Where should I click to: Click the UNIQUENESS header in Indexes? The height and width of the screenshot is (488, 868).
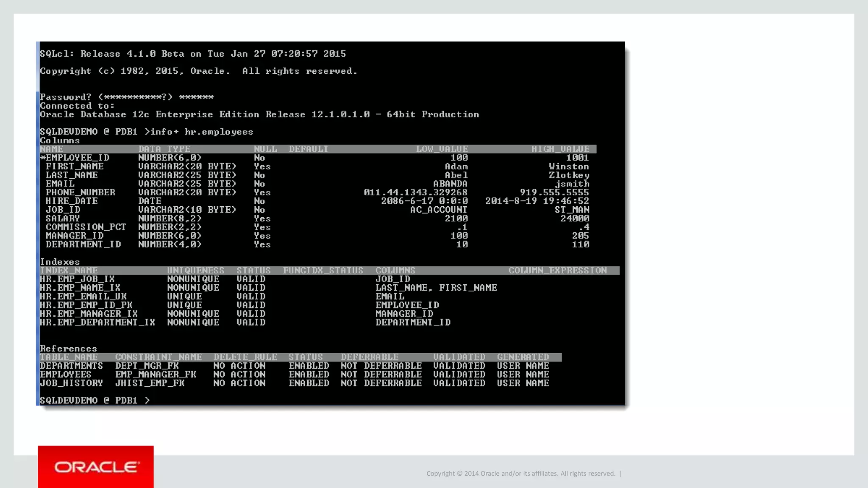tap(195, 270)
